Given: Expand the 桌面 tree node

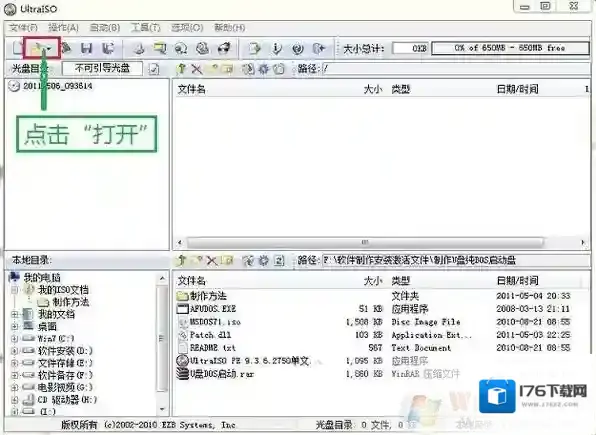Looking at the screenshot, I should point(15,327).
